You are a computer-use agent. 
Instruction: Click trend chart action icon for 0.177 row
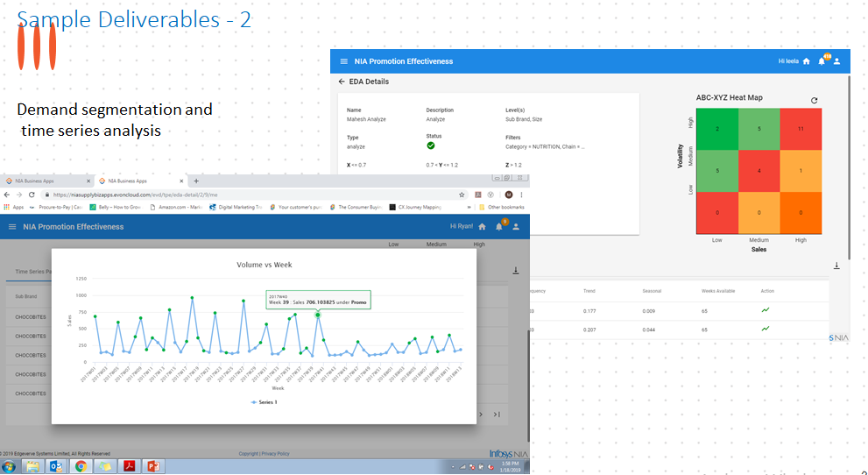pyautogui.click(x=766, y=310)
